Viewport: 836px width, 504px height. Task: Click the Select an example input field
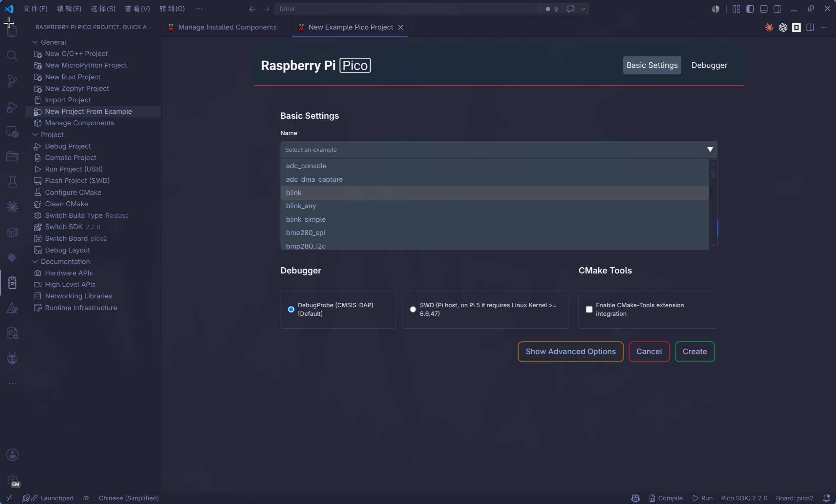[491, 150]
